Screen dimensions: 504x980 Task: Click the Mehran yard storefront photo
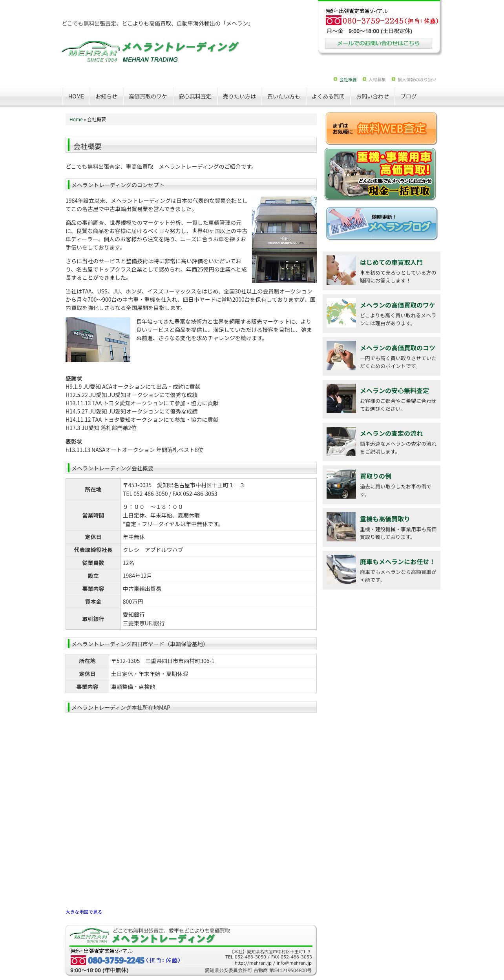coord(98,340)
